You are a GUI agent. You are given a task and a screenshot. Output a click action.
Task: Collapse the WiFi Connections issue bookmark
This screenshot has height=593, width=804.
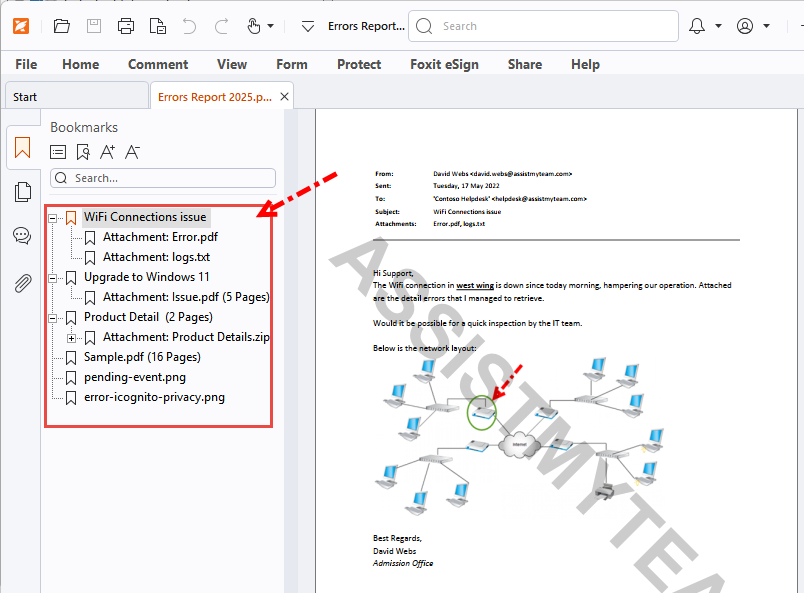pos(53,217)
